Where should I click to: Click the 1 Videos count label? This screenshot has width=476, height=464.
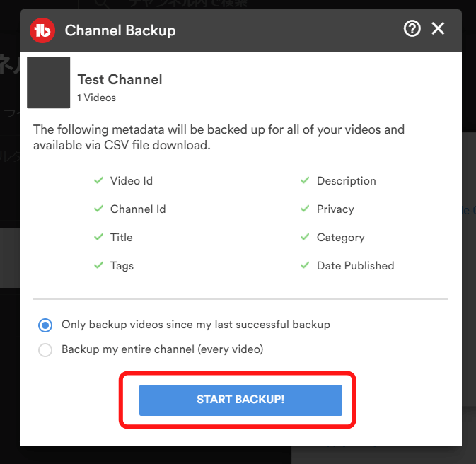[x=96, y=98]
